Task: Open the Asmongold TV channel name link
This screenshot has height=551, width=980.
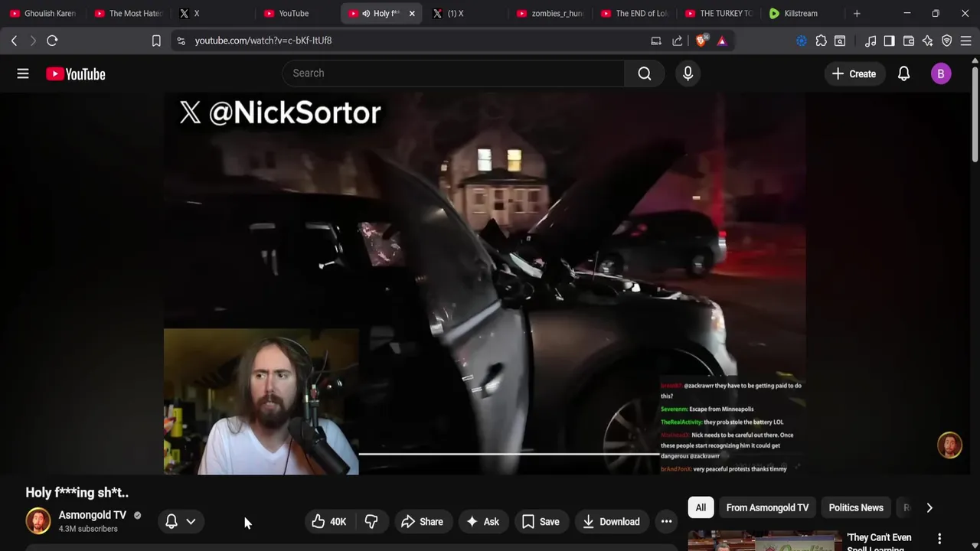Action: (93, 515)
